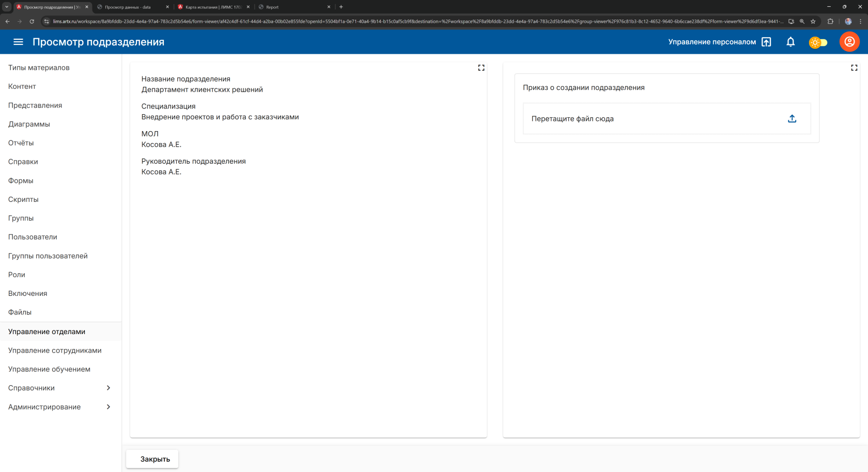
Task: Expand the Справочники submenu
Action: [x=108, y=388]
